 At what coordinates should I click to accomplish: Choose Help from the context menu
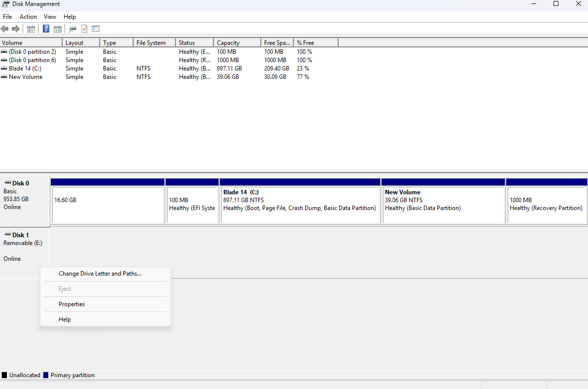pyautogui.click(x=65, y=319)
